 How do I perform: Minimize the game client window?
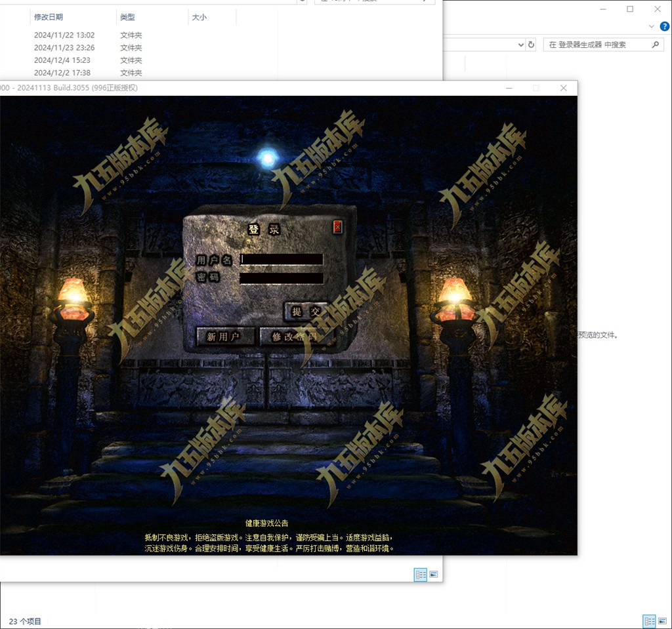pos(509,88)
